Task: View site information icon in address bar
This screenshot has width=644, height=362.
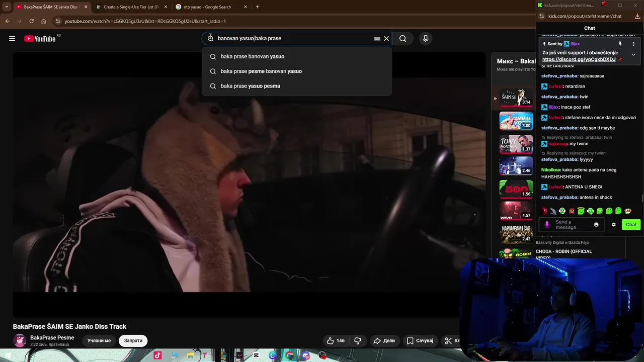Action: coord(58,21)
